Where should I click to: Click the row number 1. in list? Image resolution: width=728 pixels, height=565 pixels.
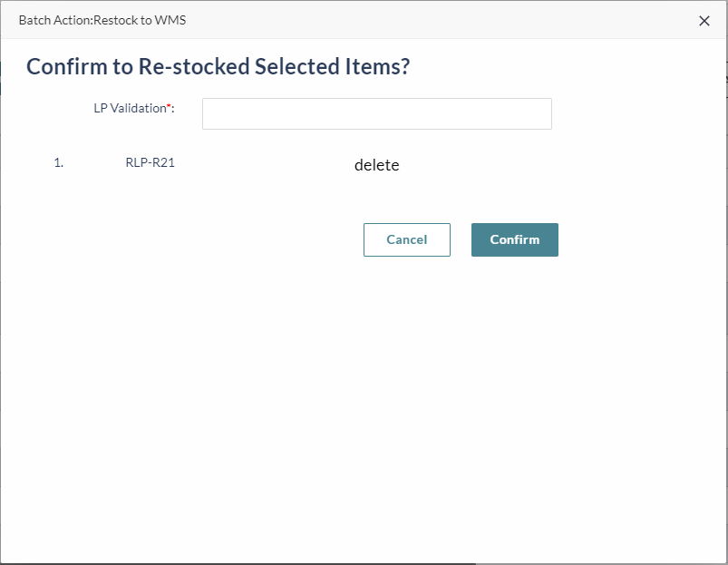(x=59, y=163)
